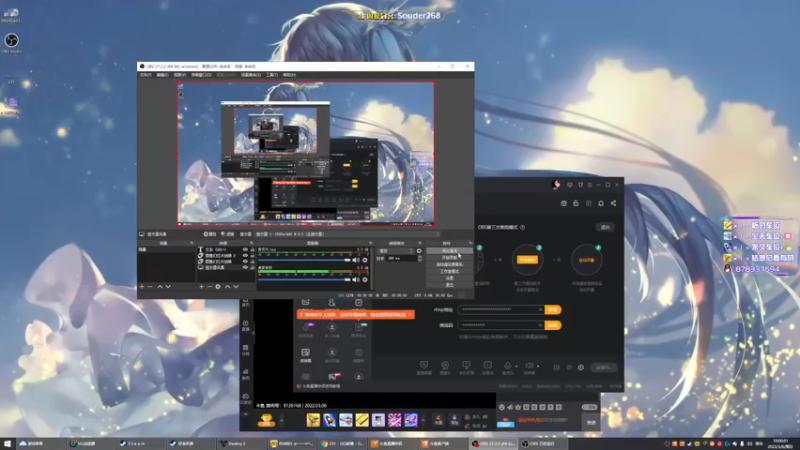
Task: Copy the rtmp address with orange button
Action: [553, 310]
